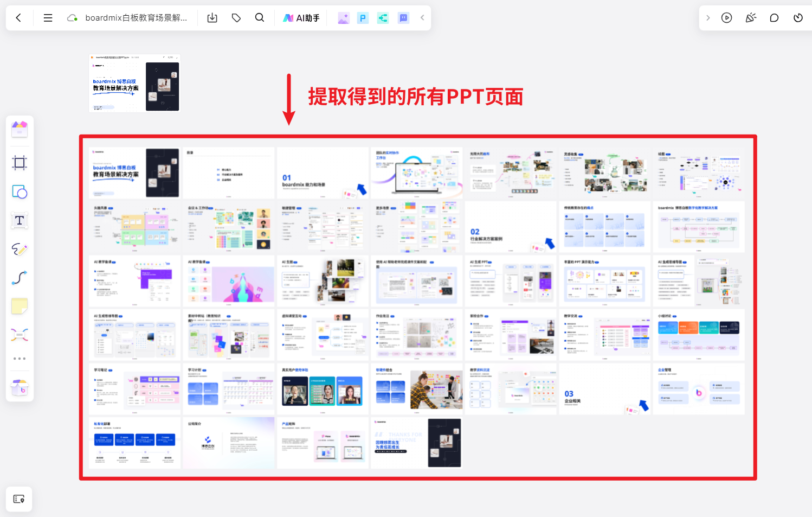812x517 pixels.
Task: Select the Pen drawing tool
Action: 20,249
